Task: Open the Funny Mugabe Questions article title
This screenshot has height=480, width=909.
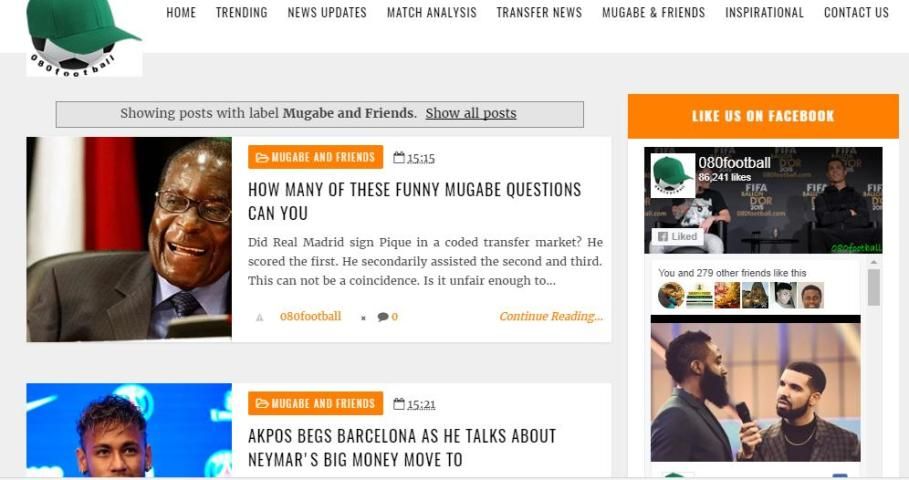Action: pos(414,201)
